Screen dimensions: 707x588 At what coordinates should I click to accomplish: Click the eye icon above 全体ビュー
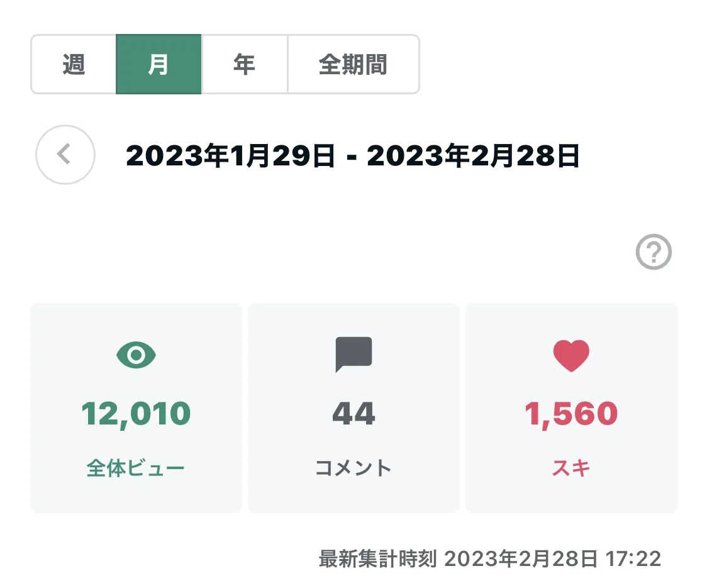136,355
